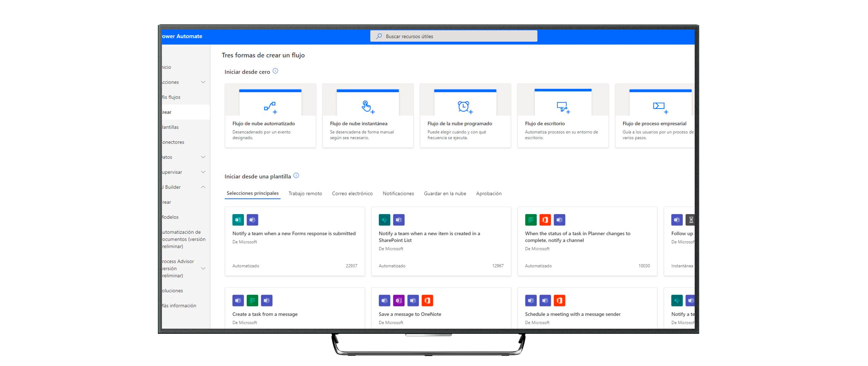The height and width of the screenshot is (366, 868).
Task: Open template titled Schedule a meeting with a message sender
Action: click(573, 314)
